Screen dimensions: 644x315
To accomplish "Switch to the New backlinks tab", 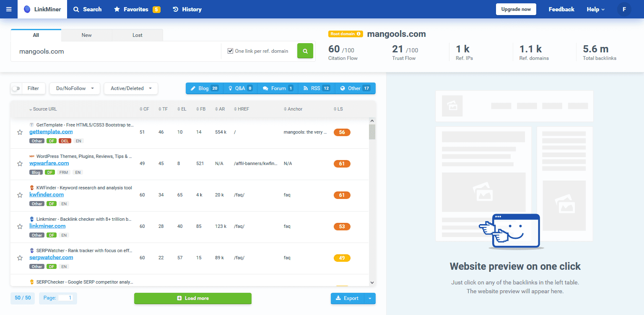I will click(x=86, y=35).
